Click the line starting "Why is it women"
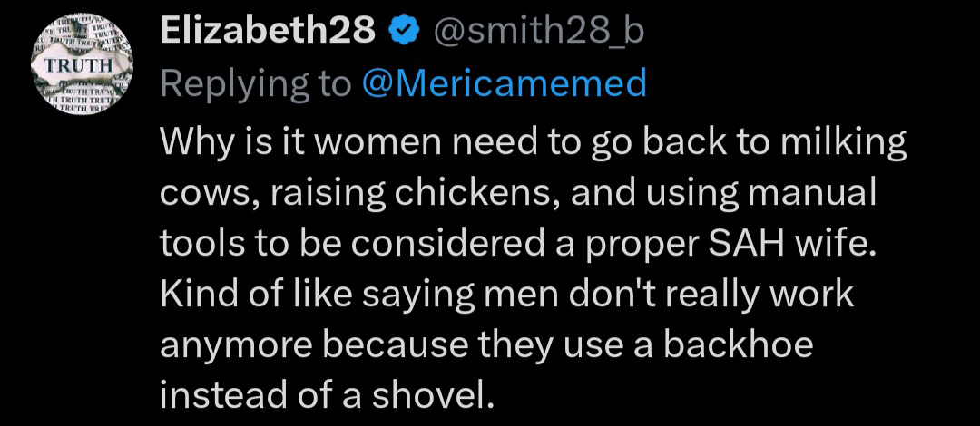980x426 pixels. (x=534, y=143)
